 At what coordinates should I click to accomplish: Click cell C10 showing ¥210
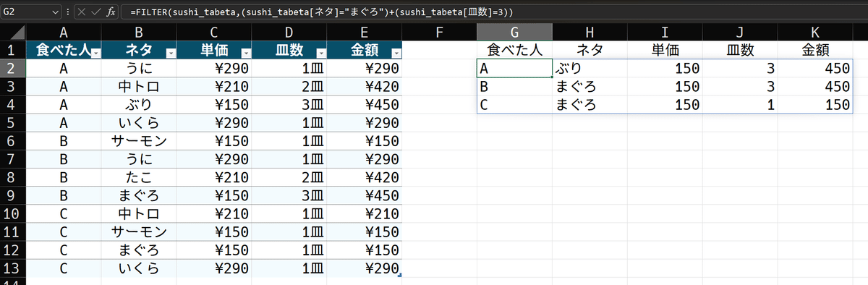pos(214,214)
